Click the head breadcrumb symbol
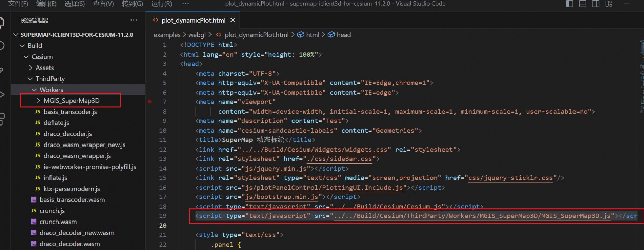Screen dimensions: 644x250 click(x=343, y=35)
